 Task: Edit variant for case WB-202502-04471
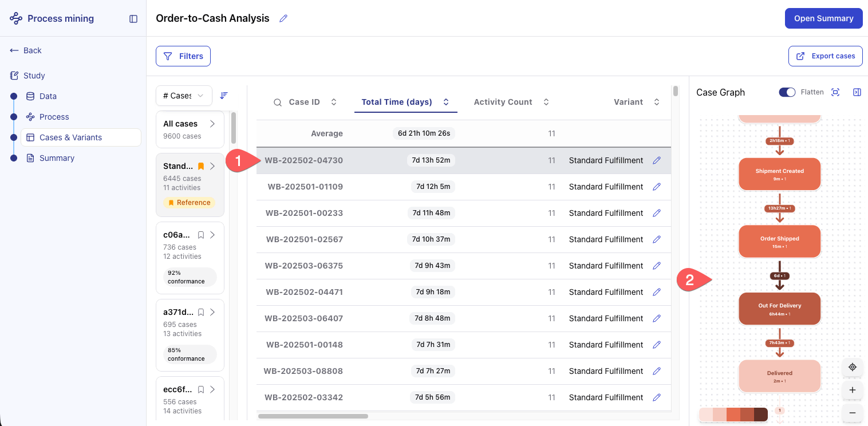click(657, 292)
